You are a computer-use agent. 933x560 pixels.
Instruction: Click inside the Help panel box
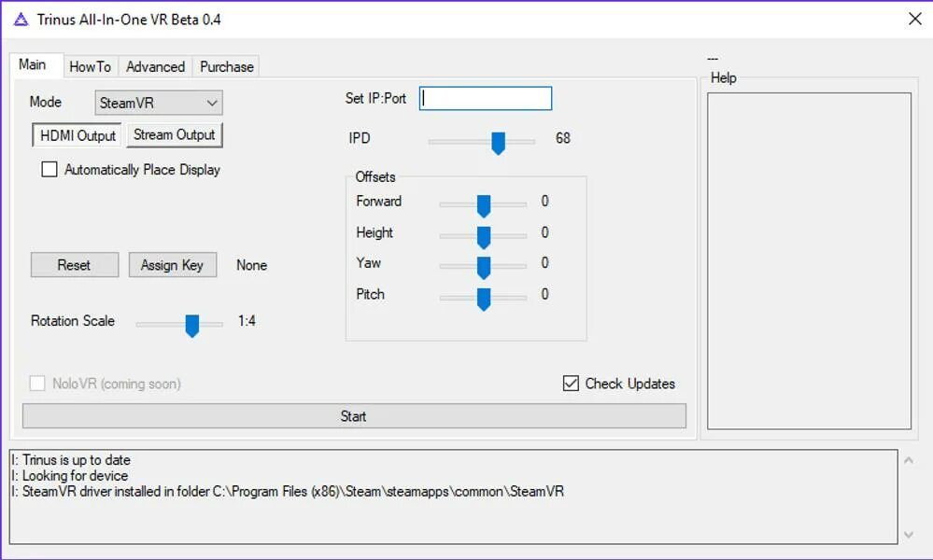[x=809, y=261]
